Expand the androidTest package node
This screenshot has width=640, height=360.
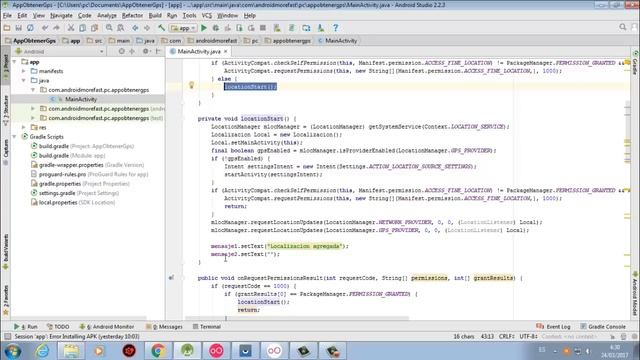(33, 109)
